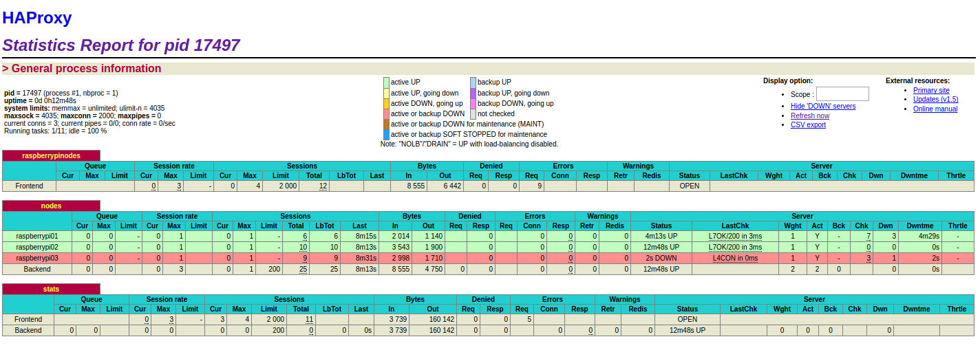980x350 pixels.
Task: Click the '4m13s UP' status of raspberrypi01
Action: point(661,236)
